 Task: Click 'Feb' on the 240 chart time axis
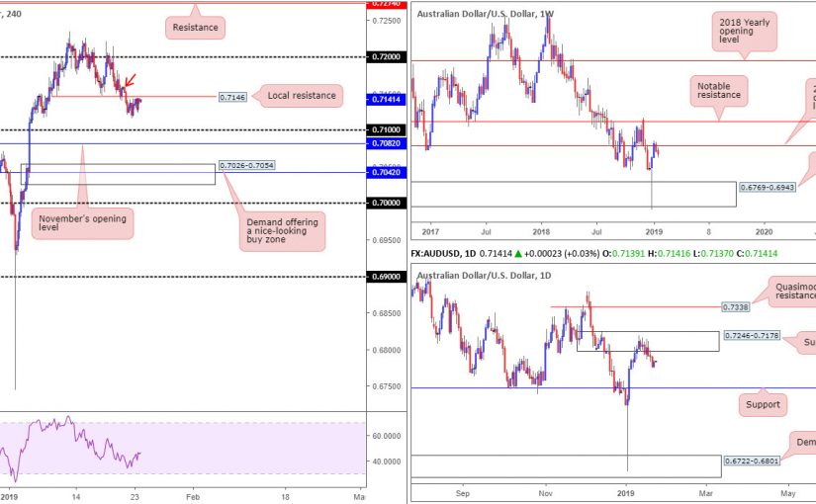click(193, 495)
